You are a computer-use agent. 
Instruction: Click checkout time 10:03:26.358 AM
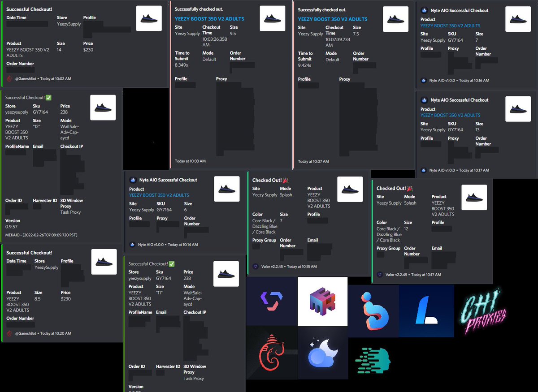[215, 42]
